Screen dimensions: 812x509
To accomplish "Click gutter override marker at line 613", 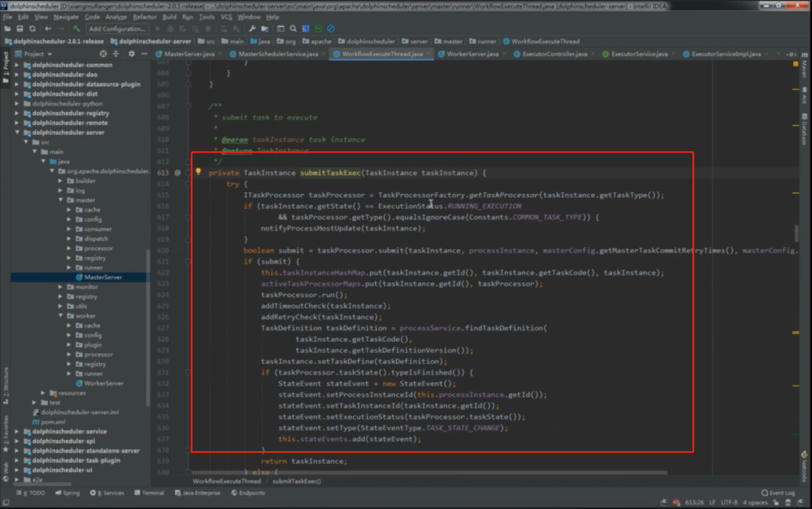I will 177,173.
